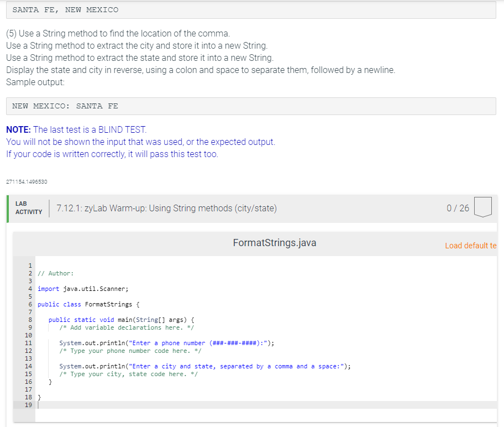
Task: Click line number 11 in the code gutter
Action: (29, 343)
